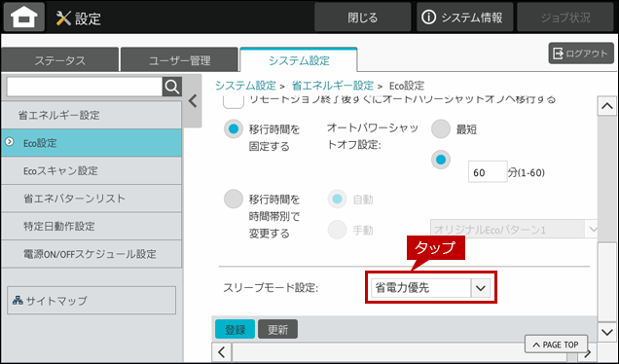Click the horizontal scrollbar left arrow
This screenshot has height=364, width=619.
[222, 352]
